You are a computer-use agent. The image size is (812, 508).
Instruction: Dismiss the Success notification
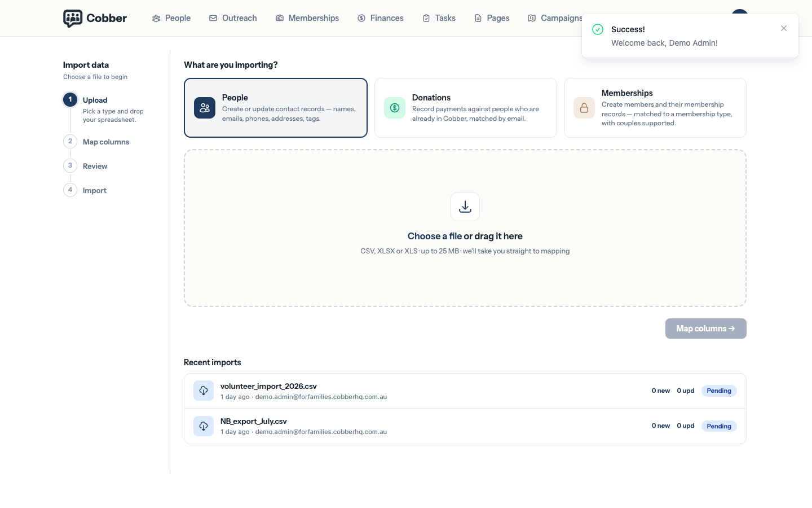pyautogui.click(x=784, y=28)
